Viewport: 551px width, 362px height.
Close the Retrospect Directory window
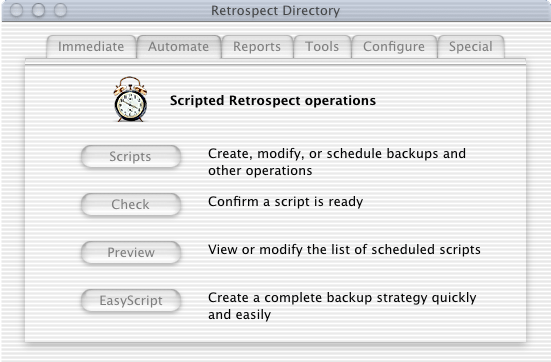tap(17, 10)
